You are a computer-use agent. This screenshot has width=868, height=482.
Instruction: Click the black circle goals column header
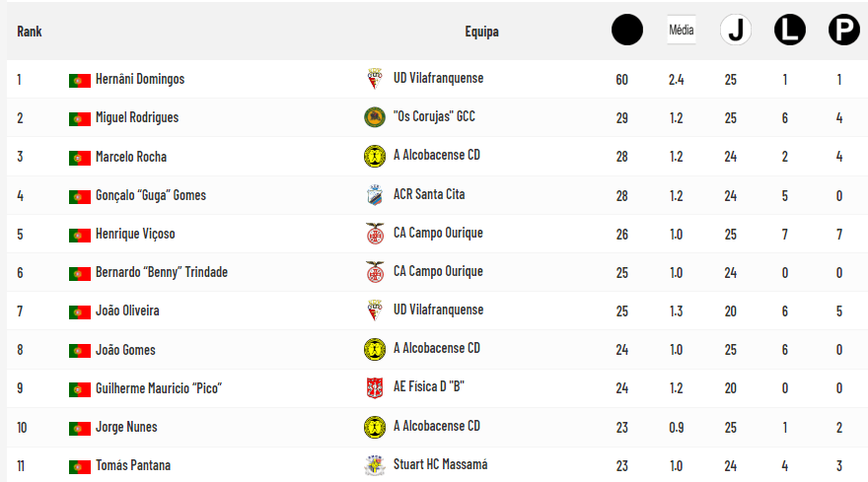pos(627,31)
